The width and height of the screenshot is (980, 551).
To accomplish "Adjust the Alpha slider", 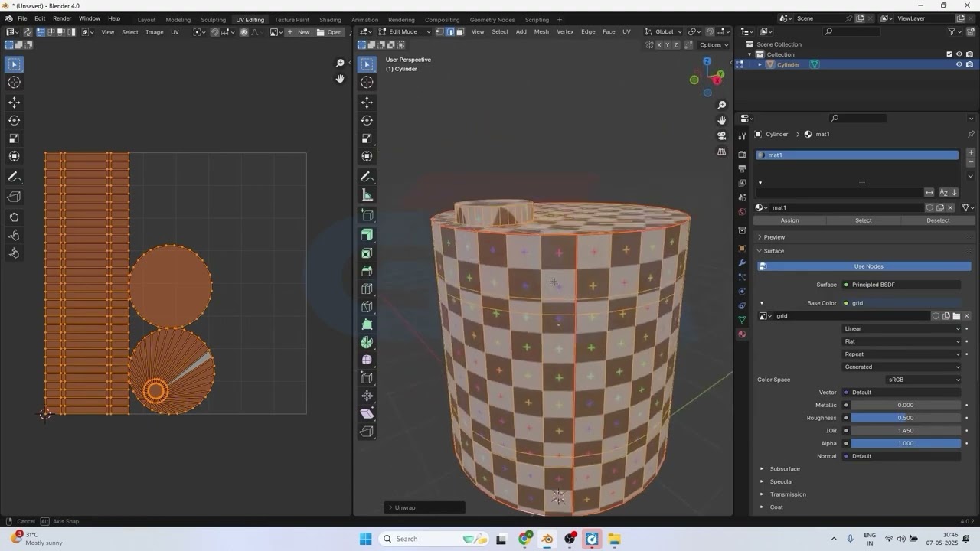I will pyautogui.click(x=906, y=443).
